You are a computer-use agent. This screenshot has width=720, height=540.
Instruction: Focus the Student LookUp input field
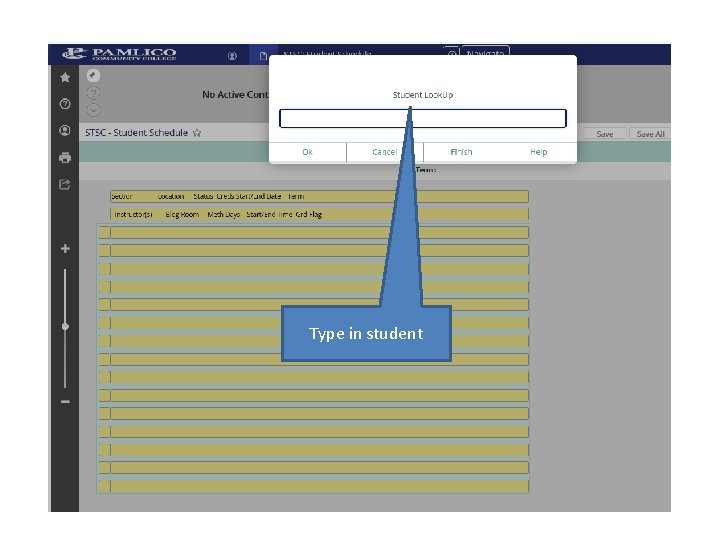point(422,118)
